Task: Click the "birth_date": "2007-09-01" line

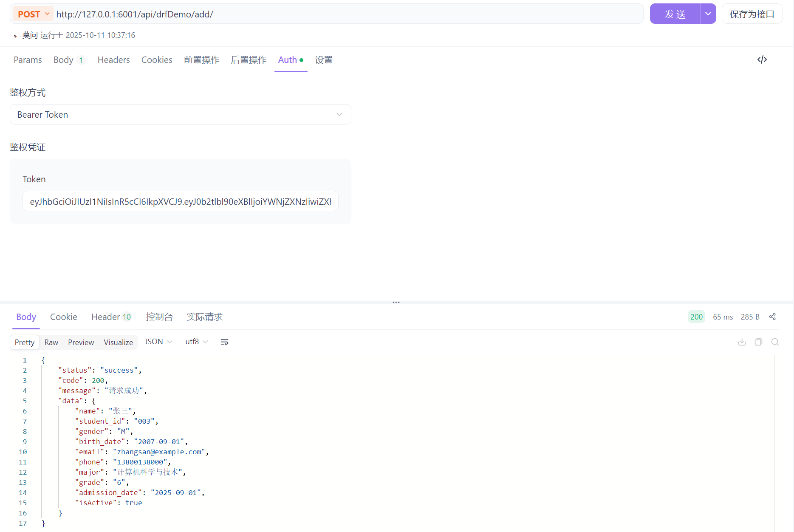Action: tap(131, 441)
